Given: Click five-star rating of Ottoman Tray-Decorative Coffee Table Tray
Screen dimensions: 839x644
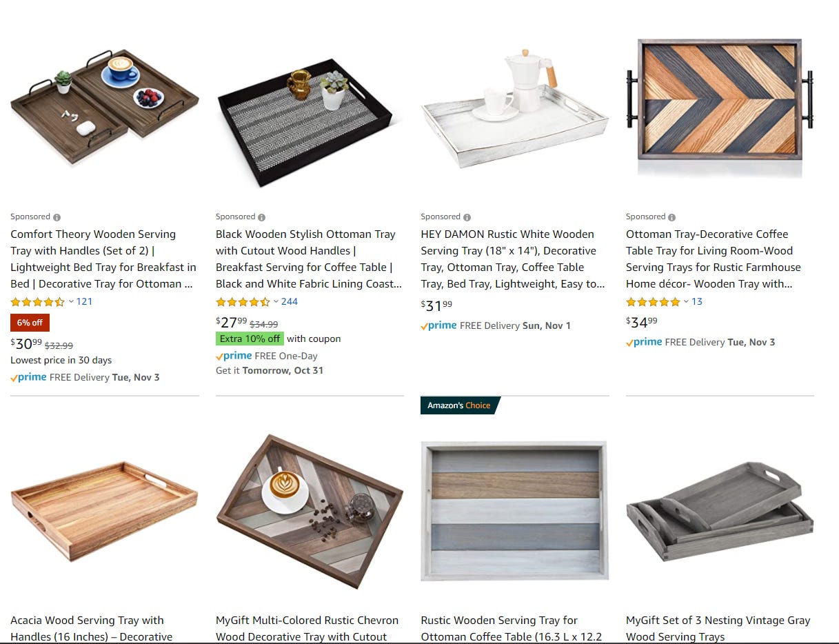Looking at the screenshot, I should point(653,302).
